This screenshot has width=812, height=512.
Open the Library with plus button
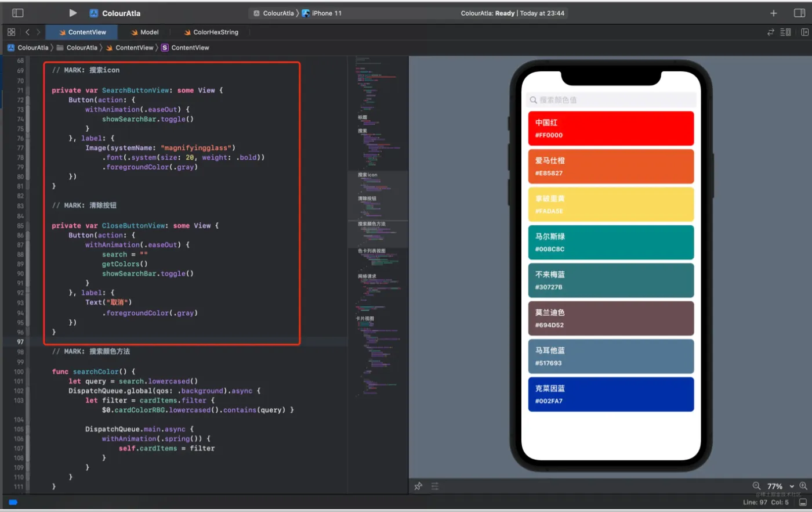point(773,13)
